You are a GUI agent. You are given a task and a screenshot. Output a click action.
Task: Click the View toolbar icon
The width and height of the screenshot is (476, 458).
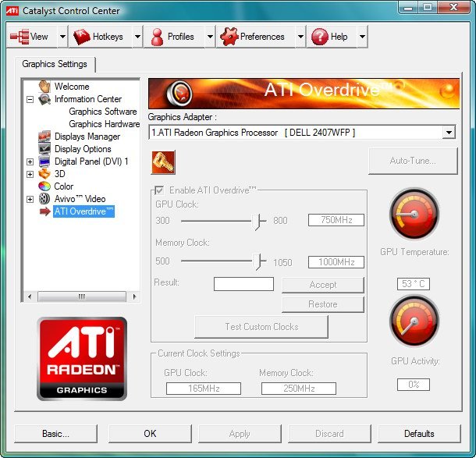pos(20,37)
